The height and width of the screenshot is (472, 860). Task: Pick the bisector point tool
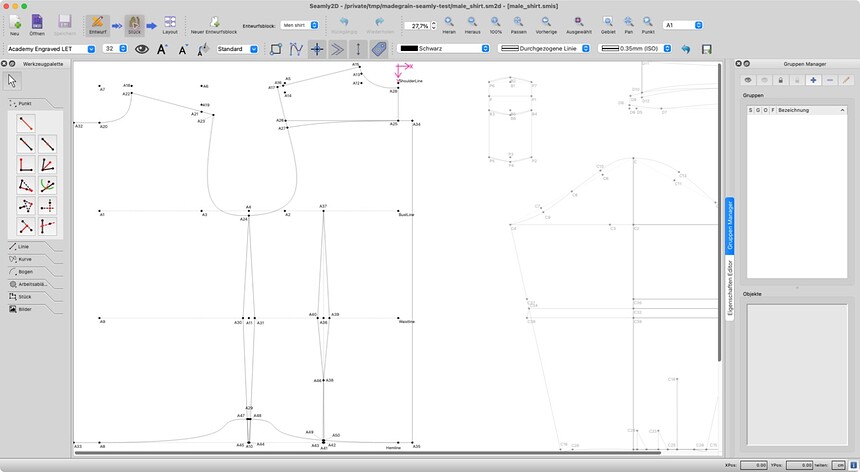click(x=48, y=164)
